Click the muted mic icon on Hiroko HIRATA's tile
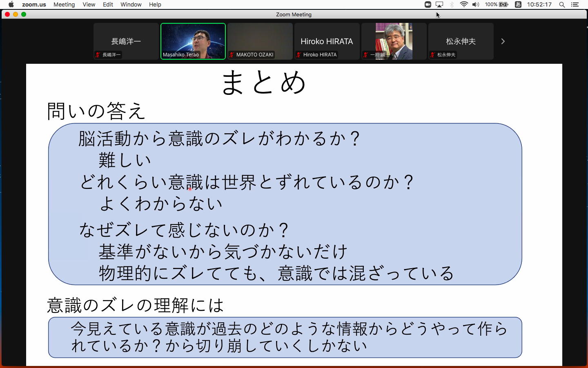Viewport: 588px width, 368px height. tap(299, 55)
